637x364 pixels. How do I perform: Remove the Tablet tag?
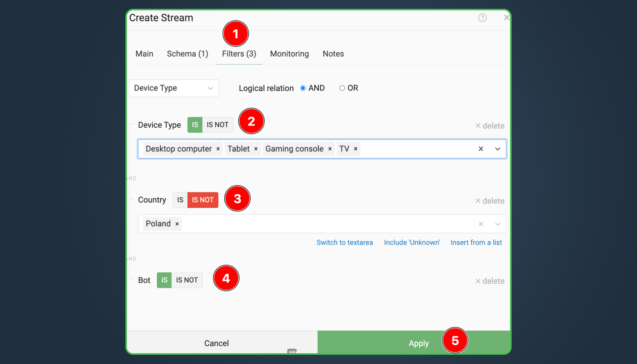coord(256,149)
